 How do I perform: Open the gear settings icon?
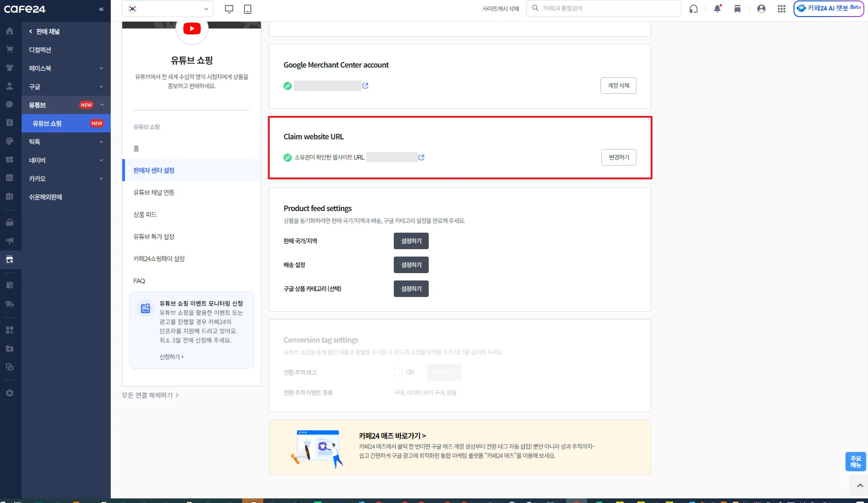coord(10,393)
